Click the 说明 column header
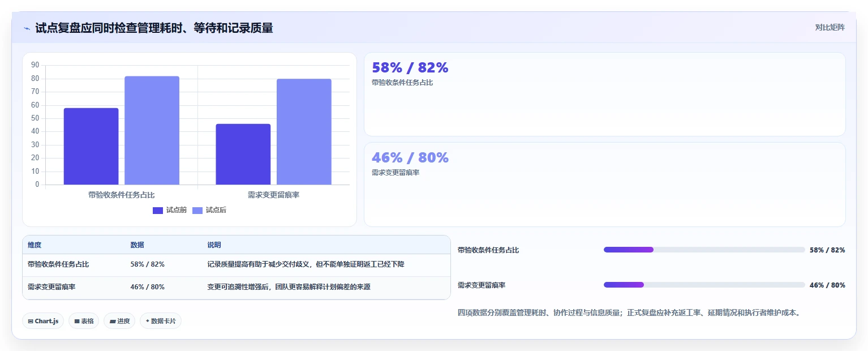This screenshot has width=868, height=351. click(x=214, y=245)
